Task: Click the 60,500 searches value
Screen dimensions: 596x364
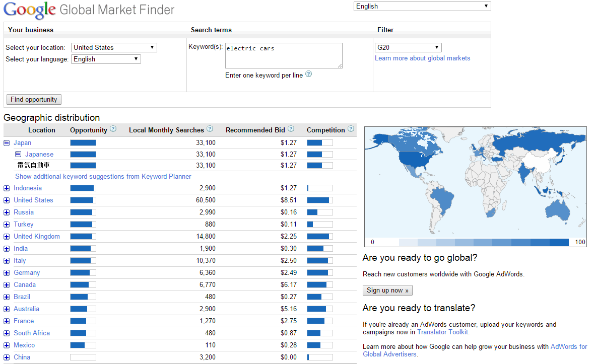Action: coord(206,200)
